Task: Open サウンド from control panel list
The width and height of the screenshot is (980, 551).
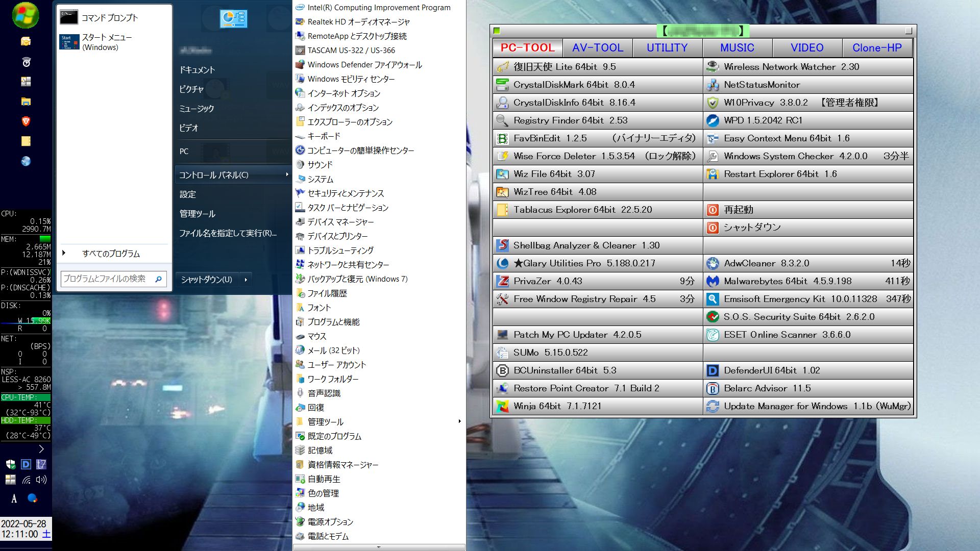Action: 379,165
